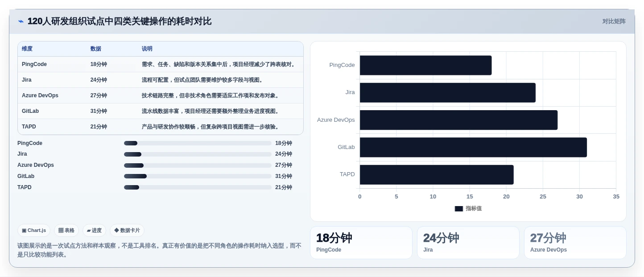Click the x-axis tick label 35
The image size is (644, 277).
[x=616, y=197]
